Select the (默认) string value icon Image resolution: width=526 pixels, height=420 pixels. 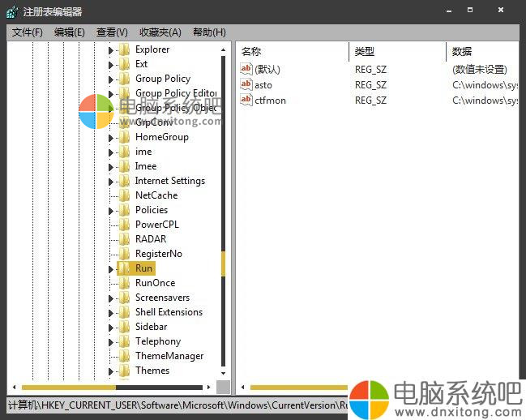coord(246,69)
